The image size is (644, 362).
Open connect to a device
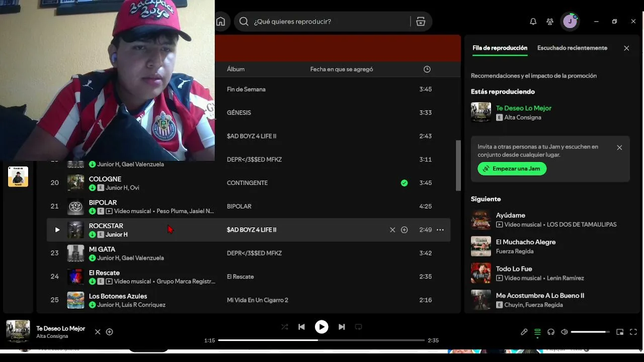(551, 332)
